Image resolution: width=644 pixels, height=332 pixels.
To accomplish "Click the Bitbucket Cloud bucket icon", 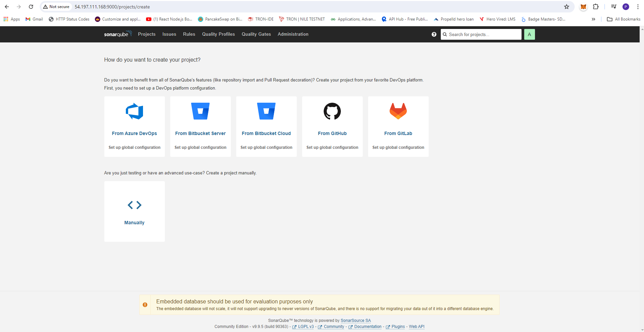I will [266, 111].
